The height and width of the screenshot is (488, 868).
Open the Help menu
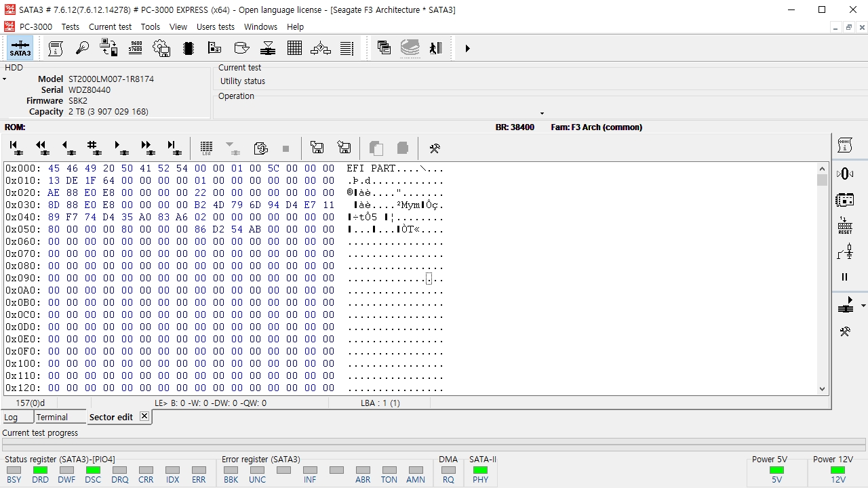click(295, 27)
